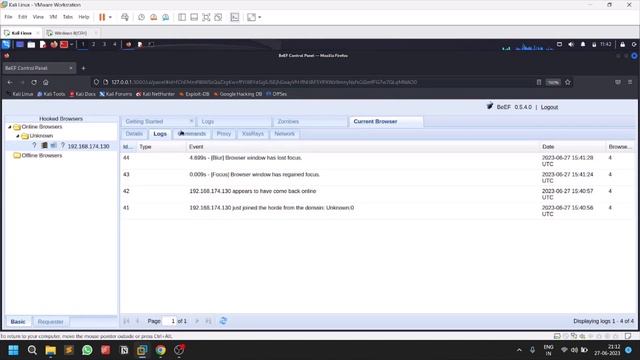Reload the page in Firefox
Screen dimensions: 640x360
34,82
